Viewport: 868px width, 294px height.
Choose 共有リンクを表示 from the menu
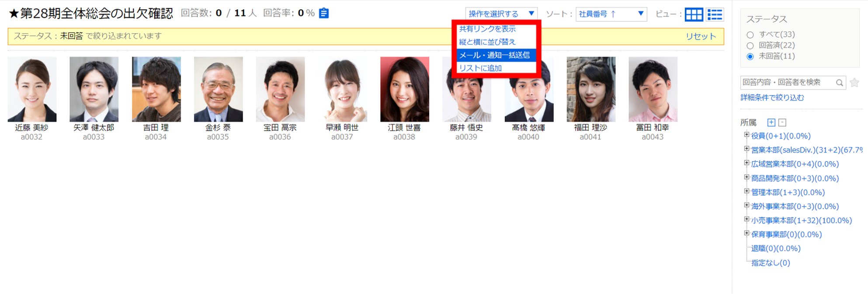pyautogui.click(x=487, y=29)
